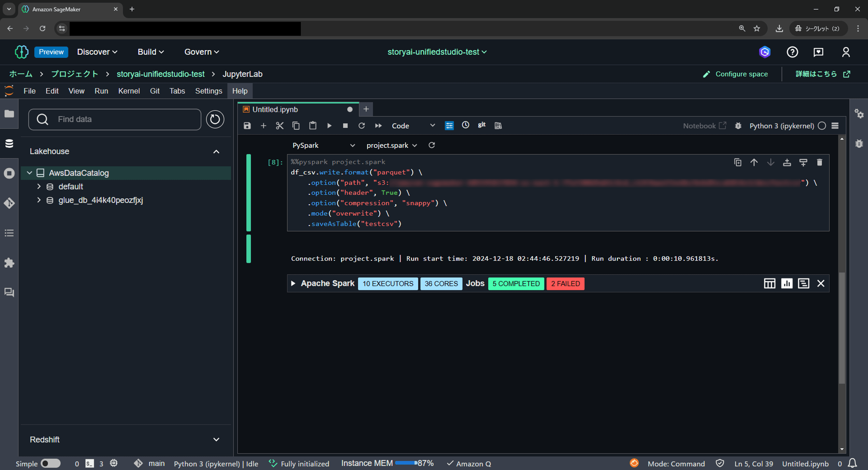Collapse the AwsDataCatalog tree node
The image size is (868, 470).
click(30, 173)
